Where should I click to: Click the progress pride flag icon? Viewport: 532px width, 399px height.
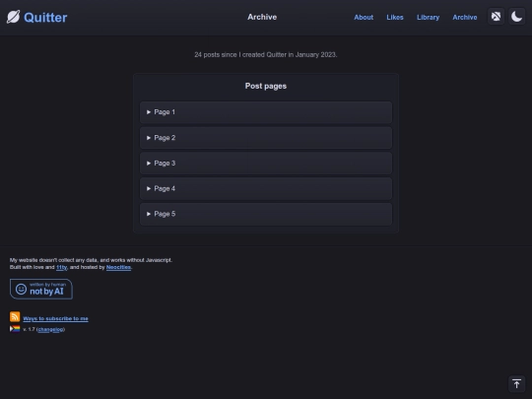15,329
